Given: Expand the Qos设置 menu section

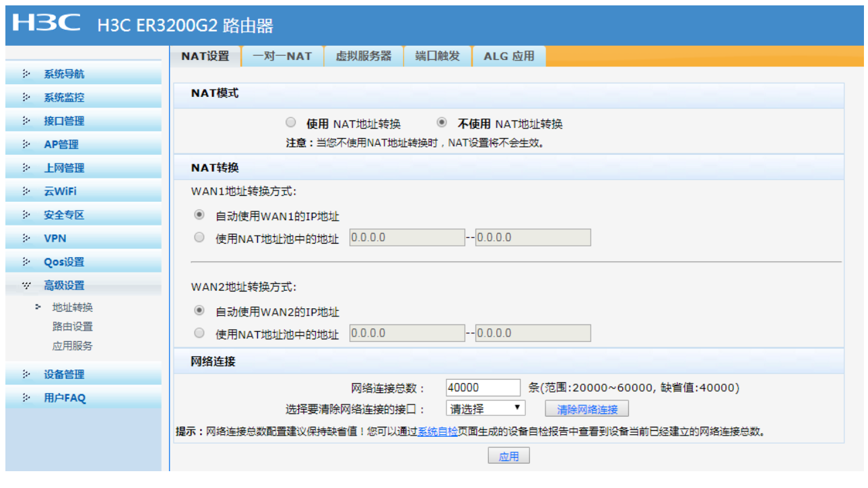Looking at the screenshot, I should point(84,262).
